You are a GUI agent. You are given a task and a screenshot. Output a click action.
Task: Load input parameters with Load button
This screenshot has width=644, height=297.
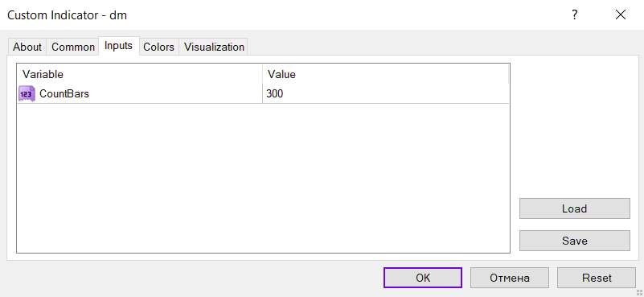click(575, 208)
